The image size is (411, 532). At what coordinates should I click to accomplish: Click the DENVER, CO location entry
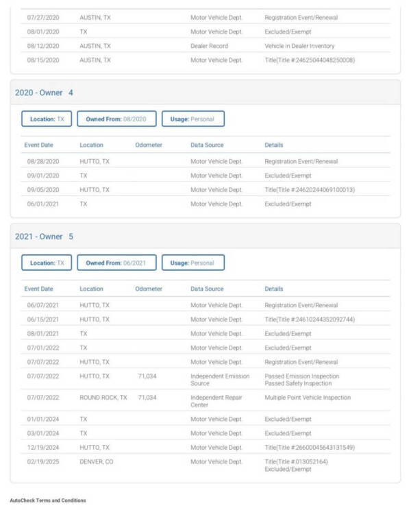click(x=97, y=462)
